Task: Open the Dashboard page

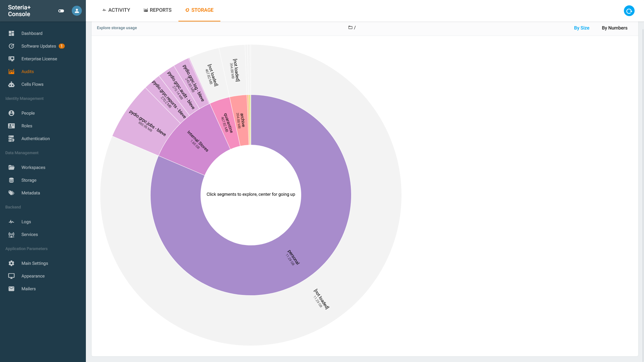Action: 32,33
